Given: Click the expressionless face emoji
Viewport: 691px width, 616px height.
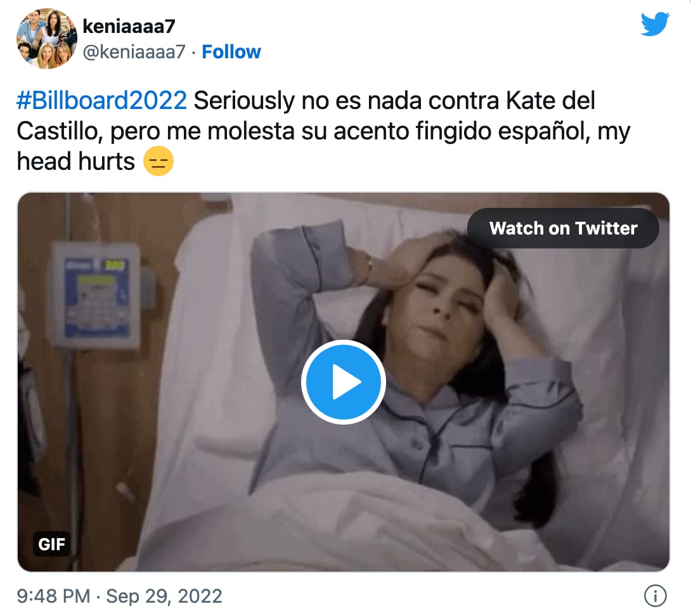Looking at the screenshot, I should coord(158,162).
